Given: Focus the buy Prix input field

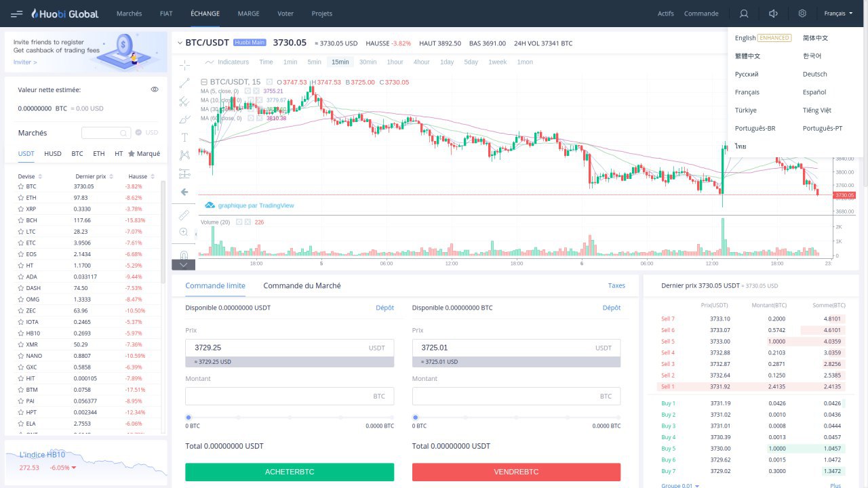Looking at the screenshot, I should pyautogui.click(x=290, y=348).
